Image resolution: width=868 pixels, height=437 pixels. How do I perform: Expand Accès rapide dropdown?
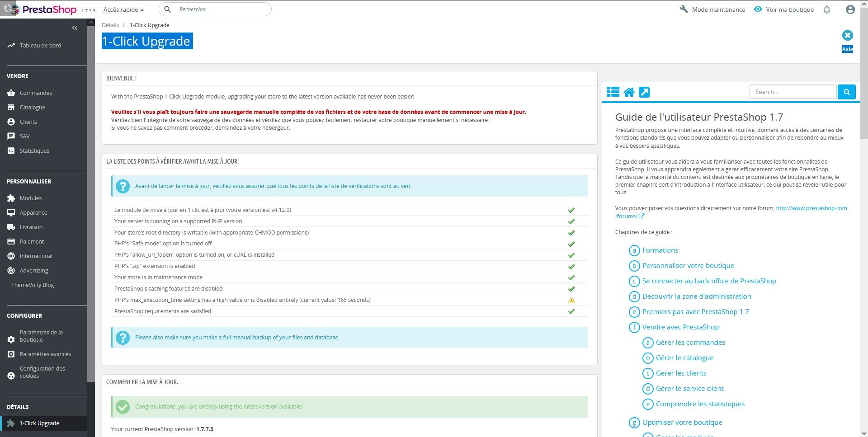(x=123, y=9)
